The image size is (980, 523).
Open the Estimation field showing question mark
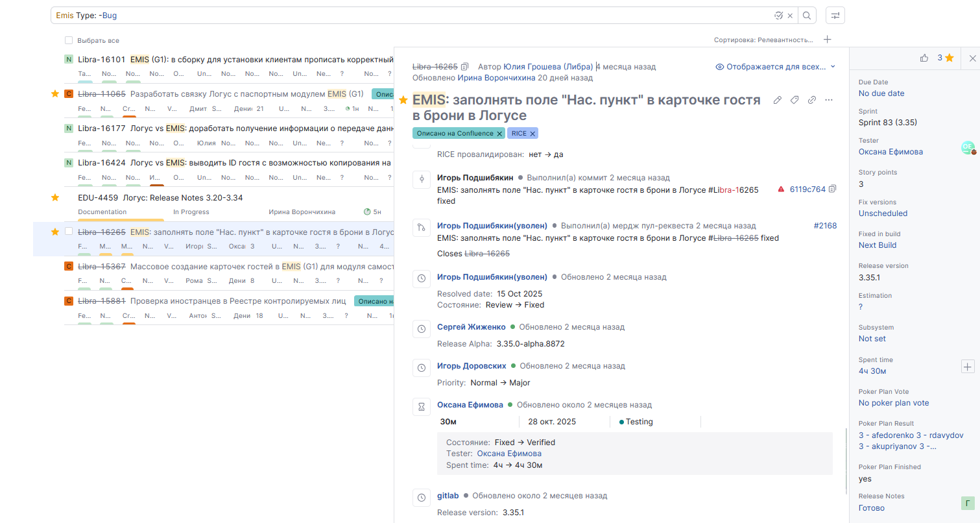click(x=861, y=307)
